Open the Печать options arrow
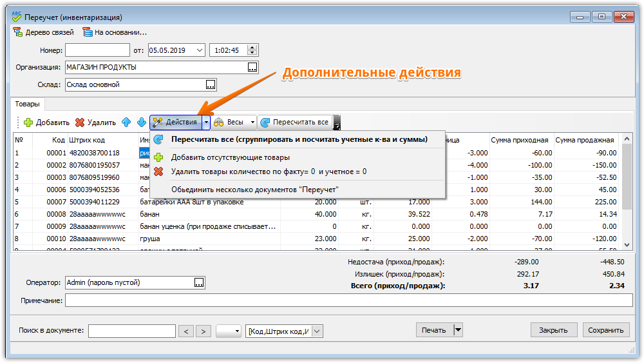Viewport: 644px width, 363px height. 459,330
